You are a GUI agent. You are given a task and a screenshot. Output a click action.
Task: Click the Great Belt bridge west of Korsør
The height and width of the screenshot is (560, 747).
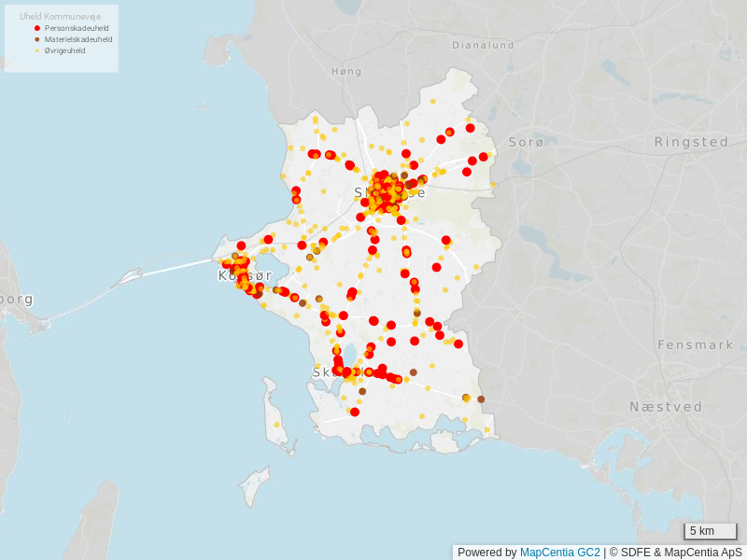168,271
